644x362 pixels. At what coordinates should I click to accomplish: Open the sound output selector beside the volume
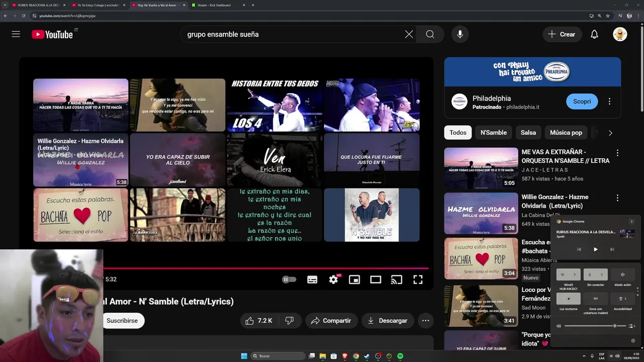631,326
